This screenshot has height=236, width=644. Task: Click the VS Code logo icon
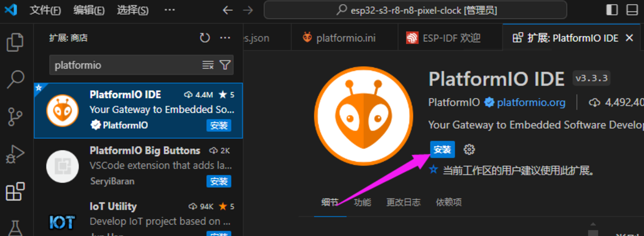[10, 9]
